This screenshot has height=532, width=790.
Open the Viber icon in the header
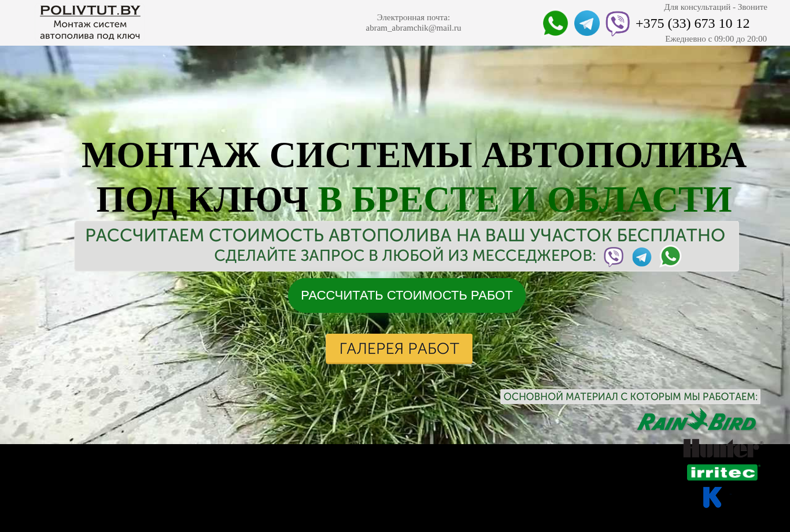(x=618, y=24)
